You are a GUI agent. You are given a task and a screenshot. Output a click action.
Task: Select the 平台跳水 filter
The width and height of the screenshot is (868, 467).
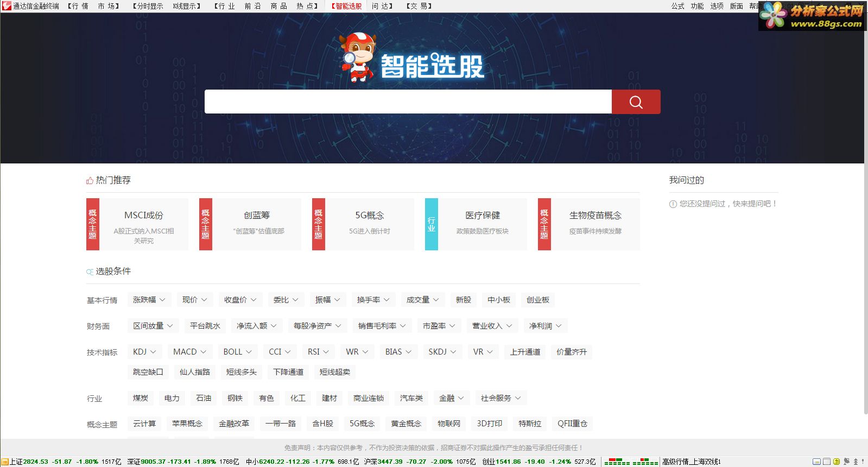(205, 326)
